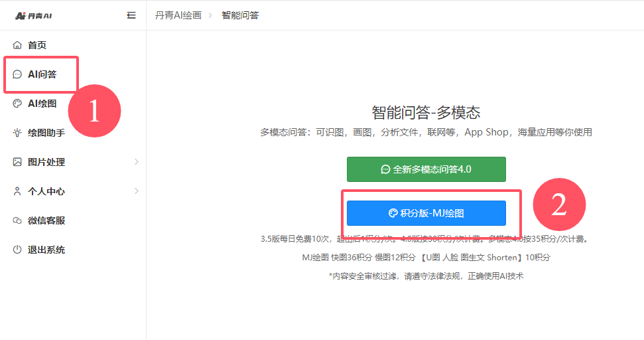
Task: Click the MJ绘图 points pricing line
Action: coord(426,257)
